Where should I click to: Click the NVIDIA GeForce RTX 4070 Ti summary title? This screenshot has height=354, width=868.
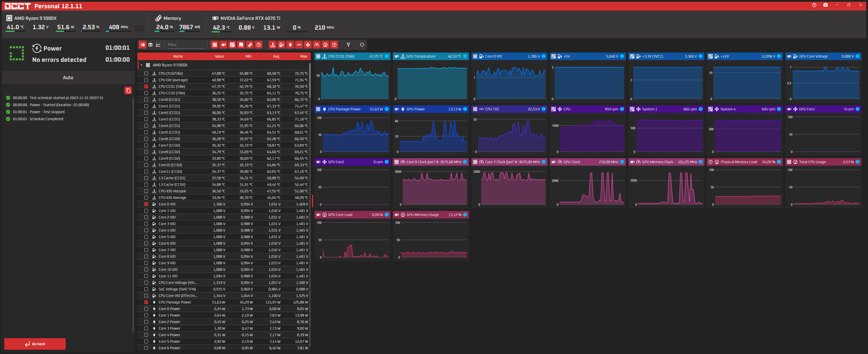tap(250, 18)
